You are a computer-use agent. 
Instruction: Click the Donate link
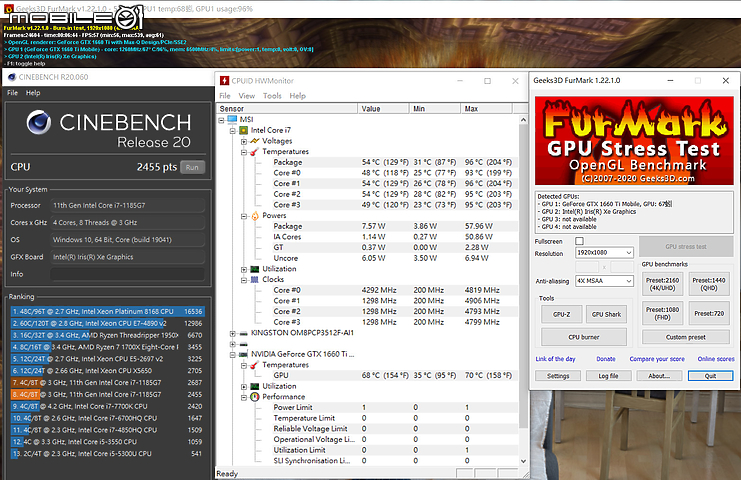coord(605,359)
